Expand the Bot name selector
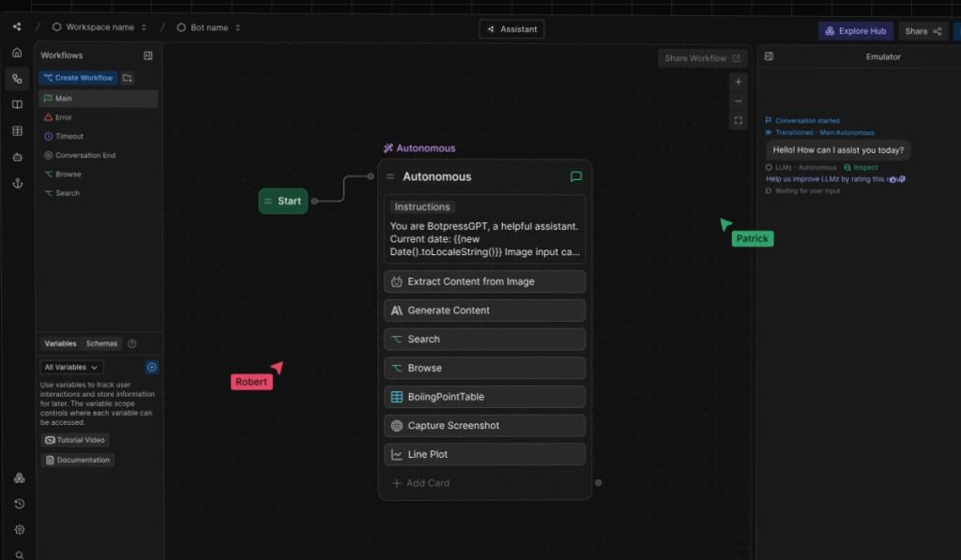961x560 pixels. pos(208,27)
